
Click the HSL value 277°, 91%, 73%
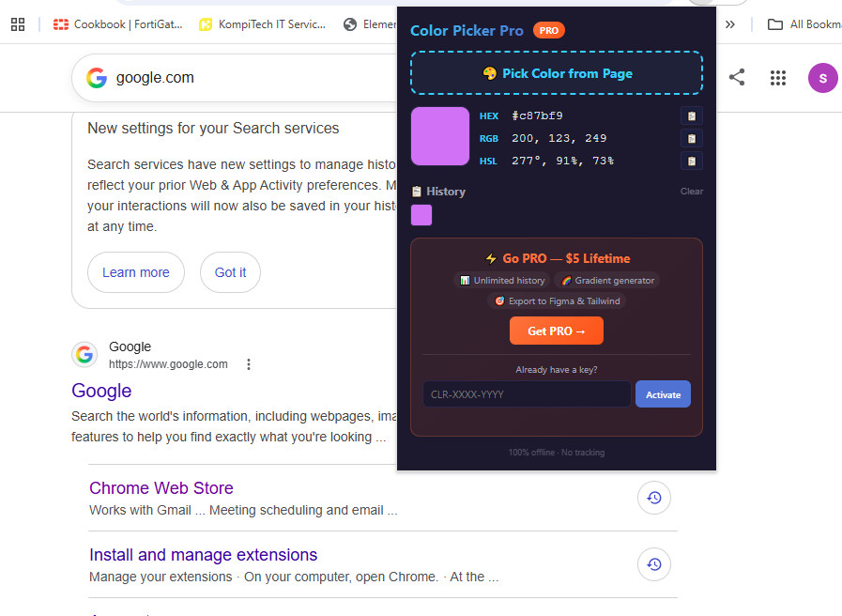[563, 162]
